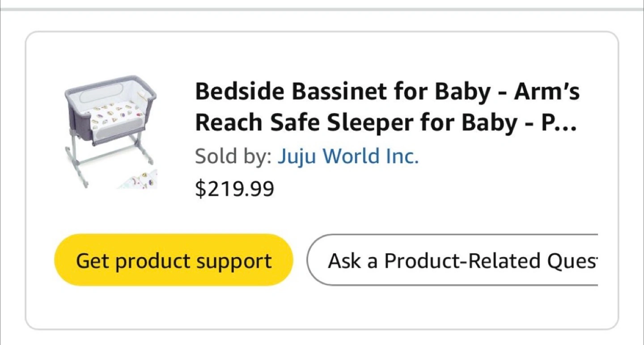Open the Bedside Bassinet for Baby title
Image resolution: width=644 pixels, height=345 pixels.
(387, 93)
